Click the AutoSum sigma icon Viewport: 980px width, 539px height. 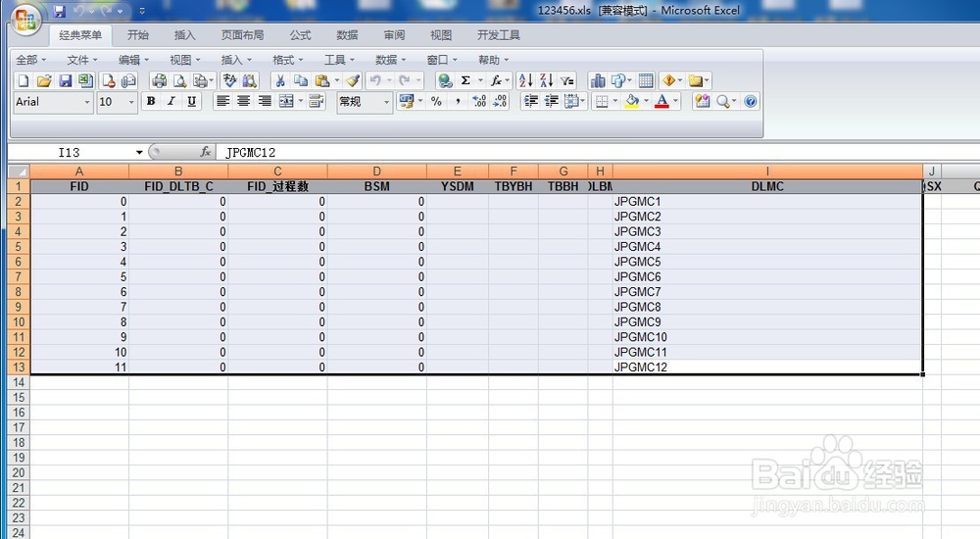(x=465, y=80)
